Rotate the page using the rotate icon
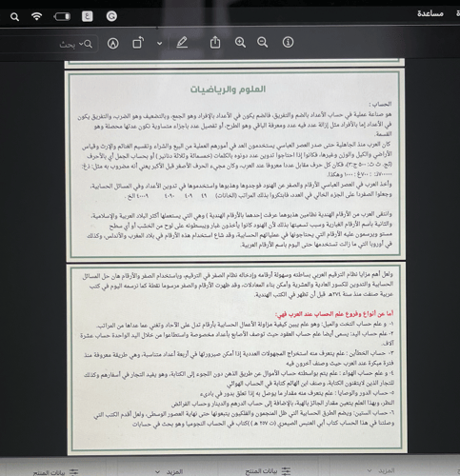Viewport: 460px width, 476px height. pos(138,43)
